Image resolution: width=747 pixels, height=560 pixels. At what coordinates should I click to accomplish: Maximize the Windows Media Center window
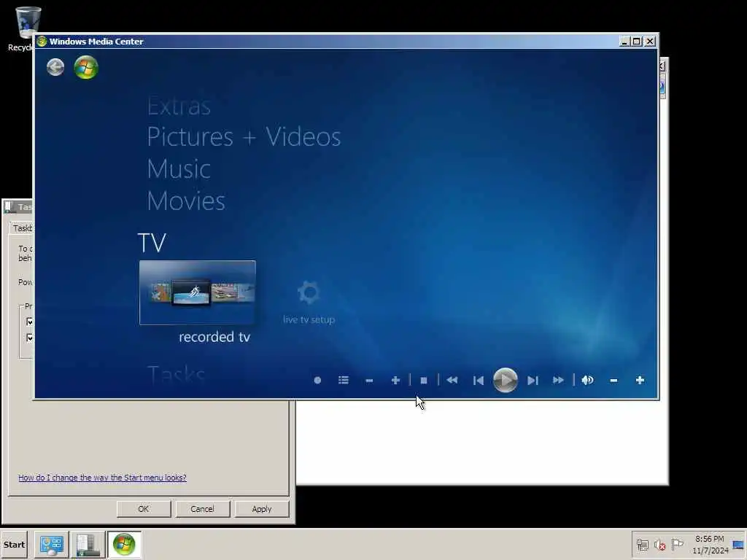(636, 42)
